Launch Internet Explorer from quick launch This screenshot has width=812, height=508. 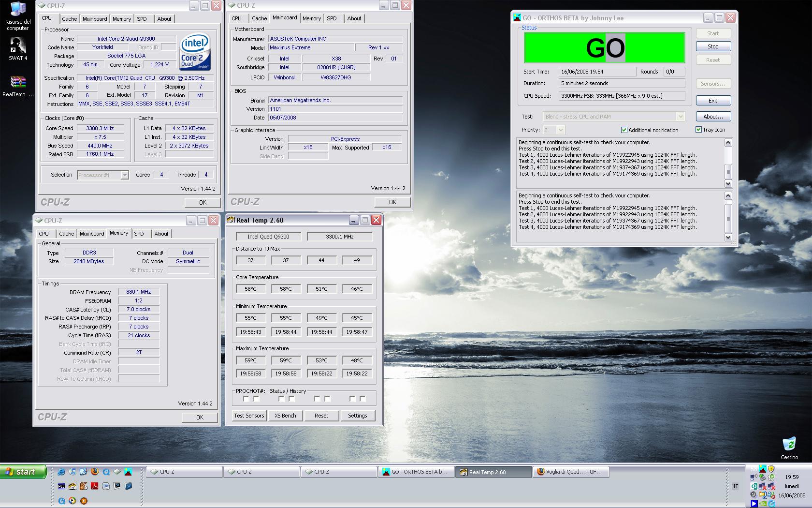click(x=61, y=472)
